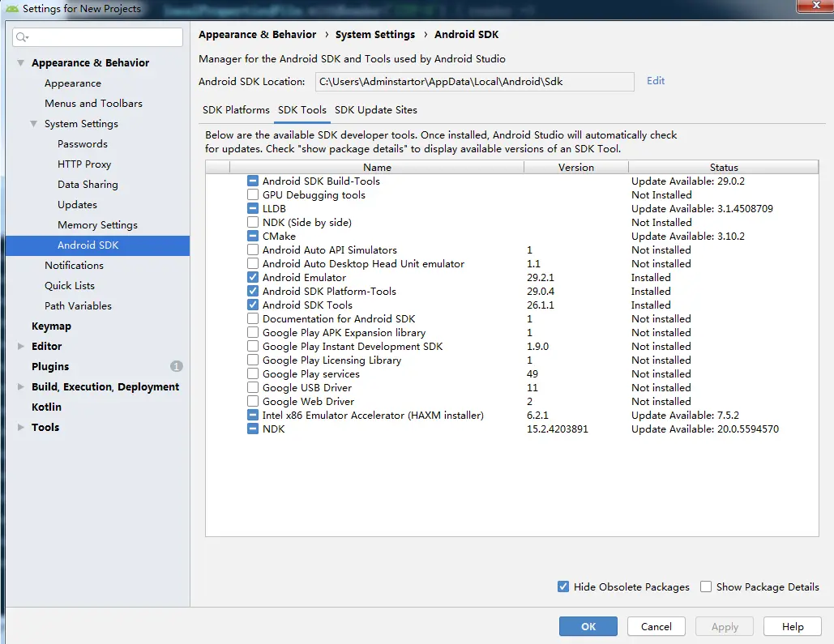Collapse Appearance & Behavior tree node
Screen dimensions: 834x644
21,62
